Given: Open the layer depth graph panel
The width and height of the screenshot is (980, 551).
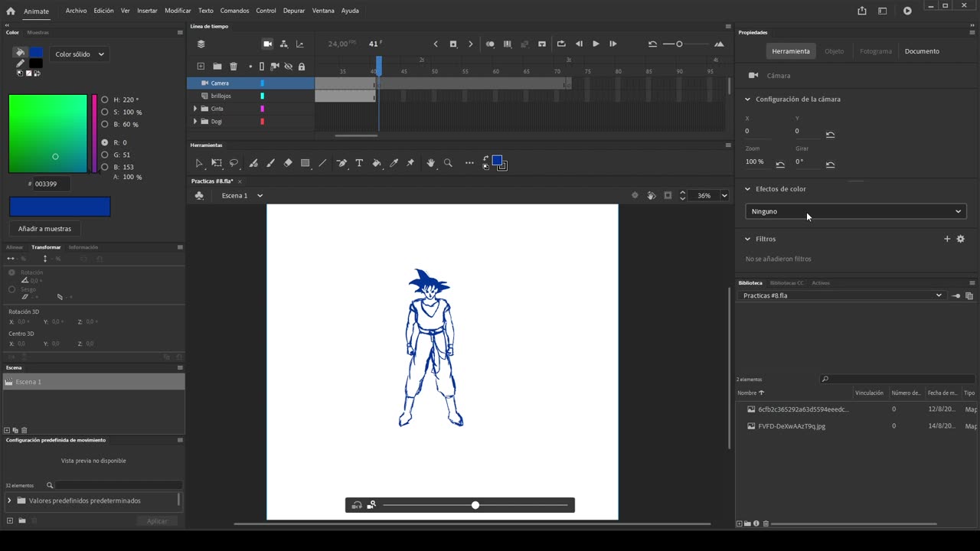Looking at the screenshot, I should 299,44.
